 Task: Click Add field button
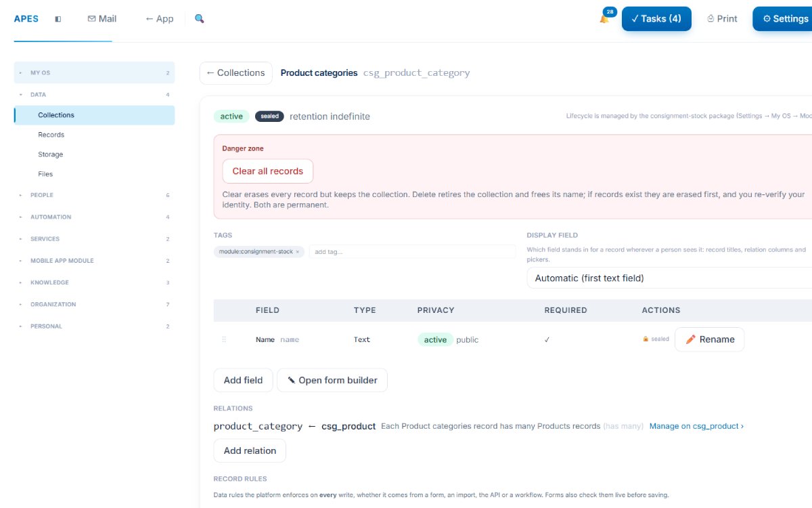[x=243, y=380]
